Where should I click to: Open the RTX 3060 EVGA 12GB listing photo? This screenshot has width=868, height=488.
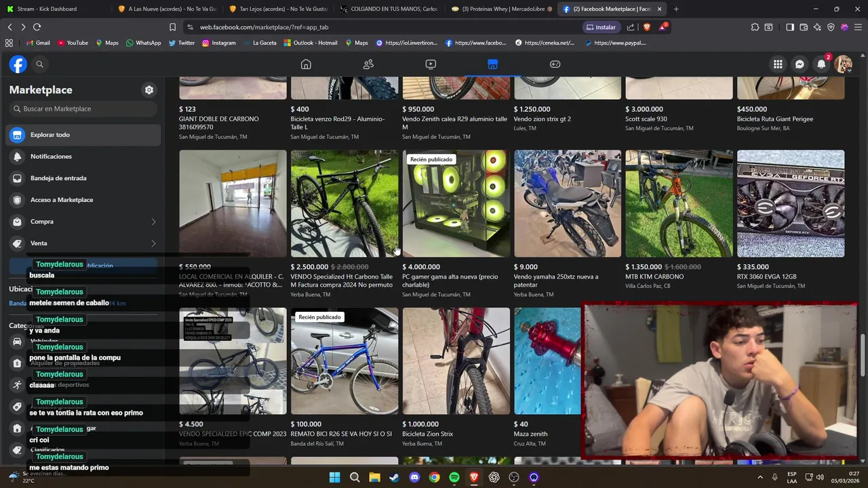click(x=791, y=203)
